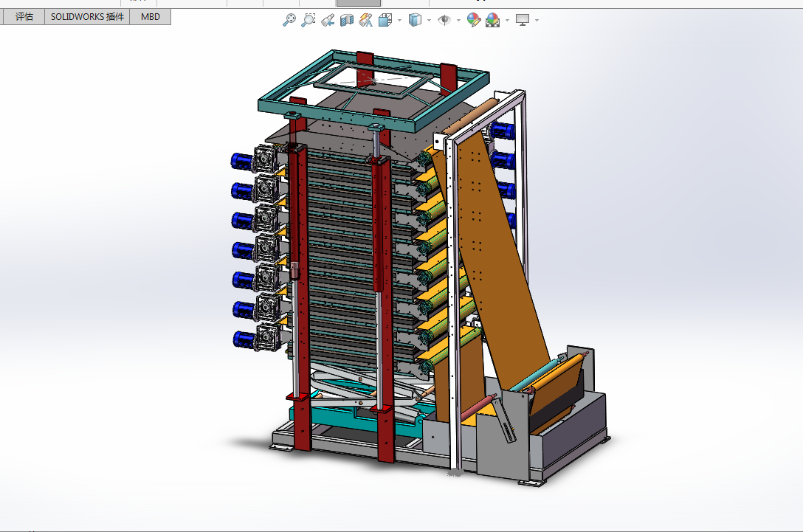
Task: Select the Zoom to Area tool
Action: [309, 20]
